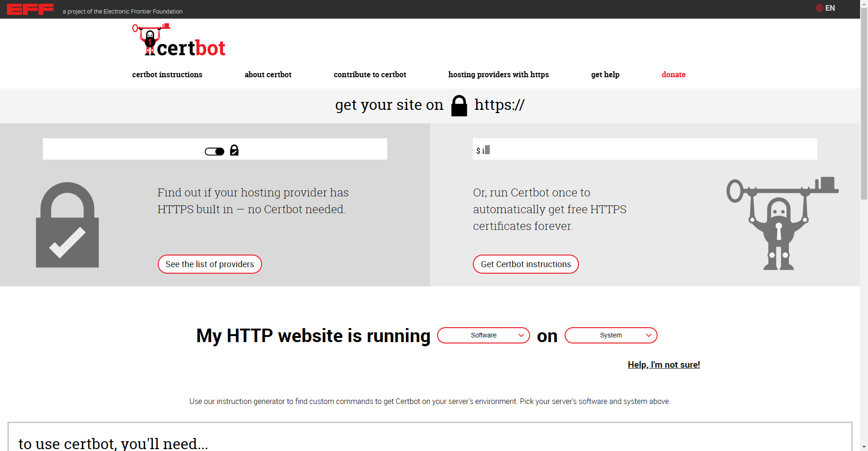Click 'to use certbot, you'll need...' heading
This screenshot has width=868, height=451.
point(113,444)
